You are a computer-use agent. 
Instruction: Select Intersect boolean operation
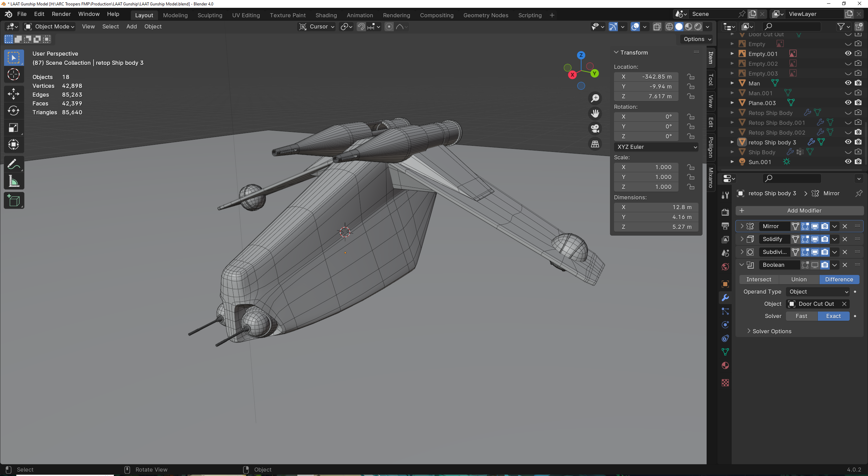click(758, 279)
